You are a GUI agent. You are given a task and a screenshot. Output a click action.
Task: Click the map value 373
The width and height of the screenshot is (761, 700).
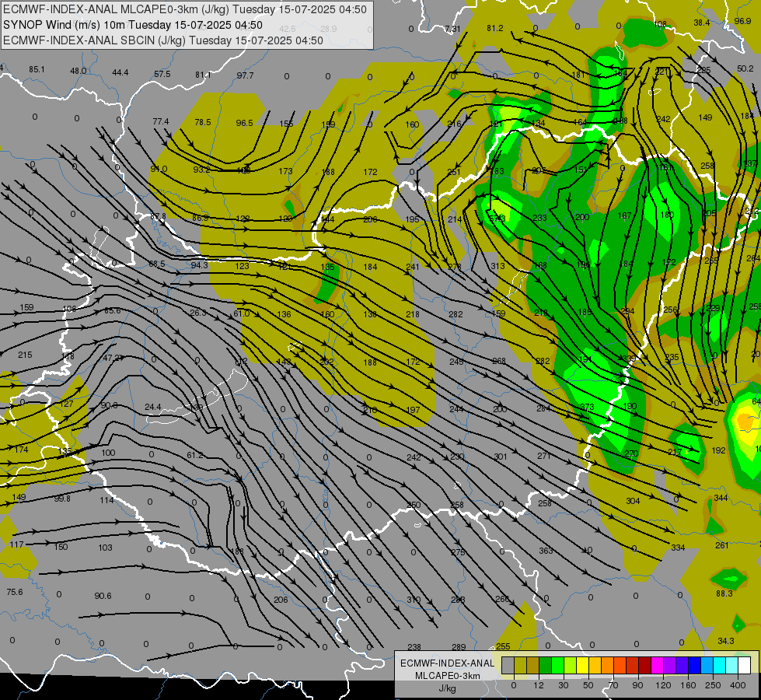coord(587,407)
